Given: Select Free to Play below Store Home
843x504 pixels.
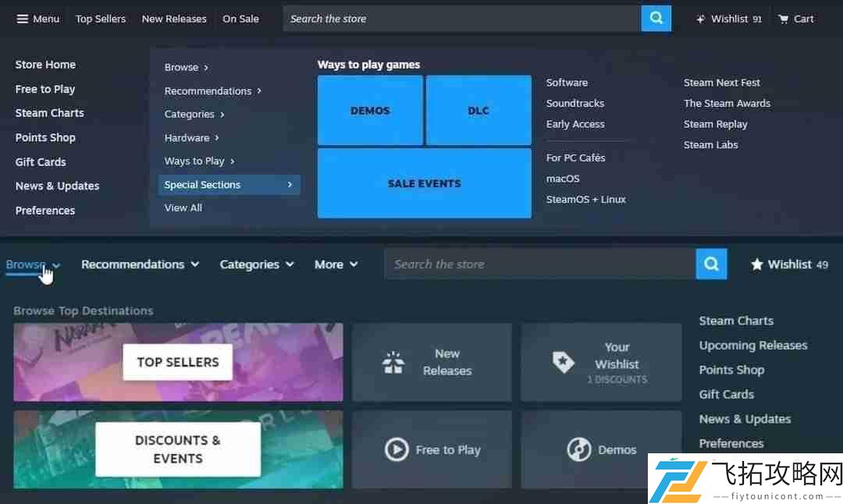Looking at the screenshot, I should [45, 89].
